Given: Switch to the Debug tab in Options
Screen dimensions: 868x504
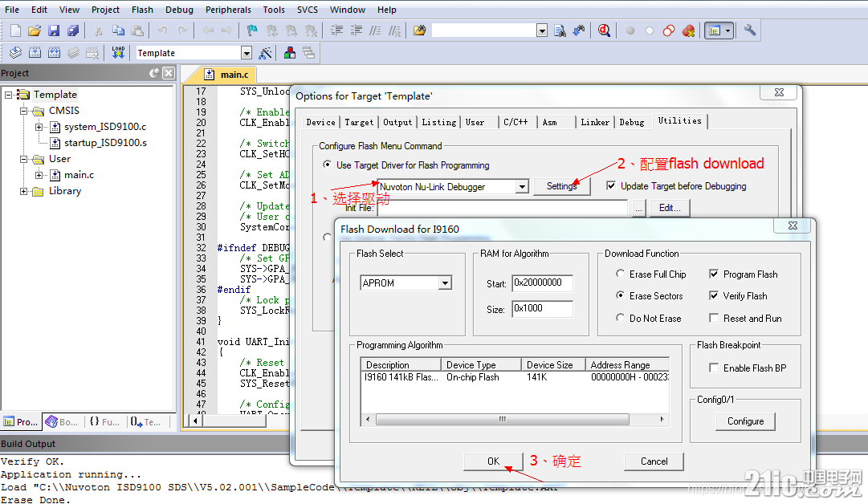Looking at the screenshot, I should pyautogui.click(x=632, y=122).
